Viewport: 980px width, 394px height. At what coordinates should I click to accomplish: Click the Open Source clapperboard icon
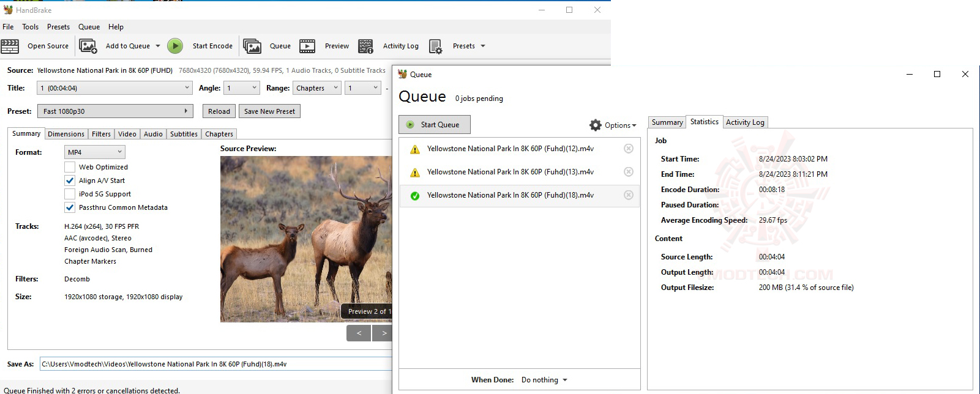point(10,46)
